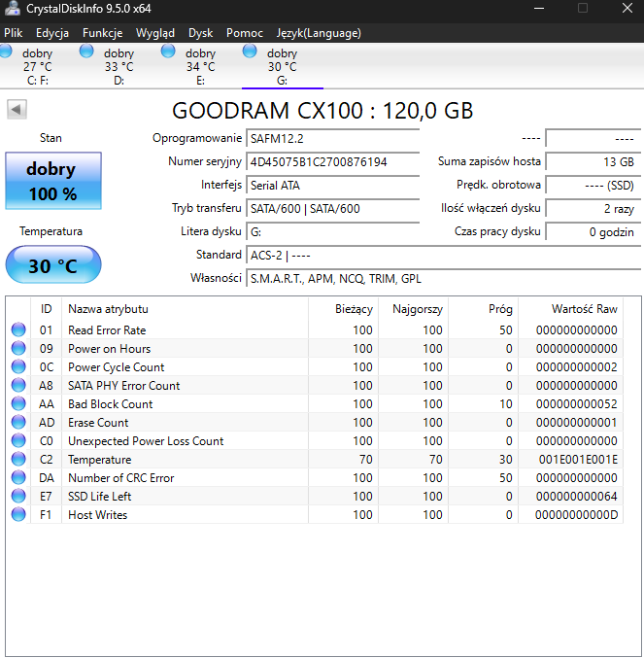Click the Ilość włączeń dysku value 2 razy
Screen dimensions: 644x658
point(593,209)
